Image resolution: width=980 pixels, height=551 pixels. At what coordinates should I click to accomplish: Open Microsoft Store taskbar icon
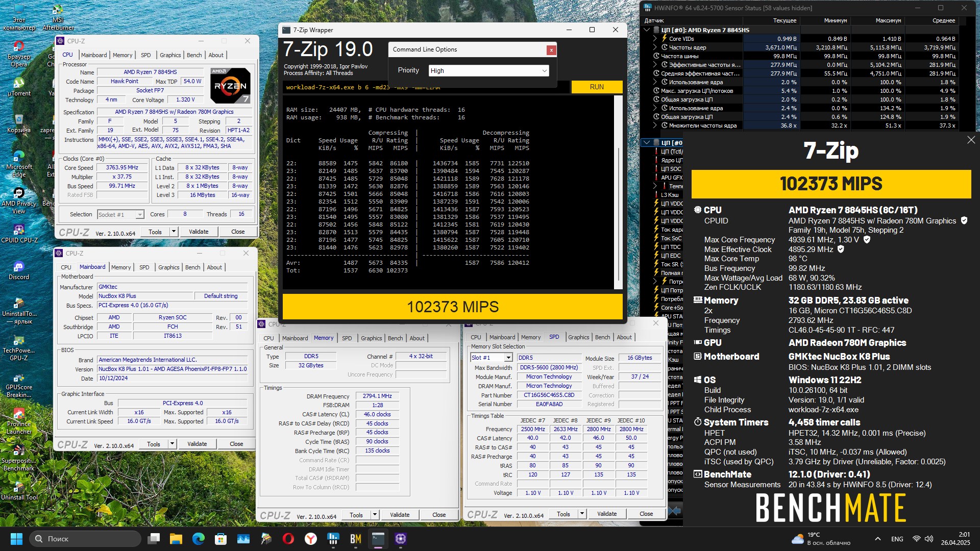tap(221, 539)
